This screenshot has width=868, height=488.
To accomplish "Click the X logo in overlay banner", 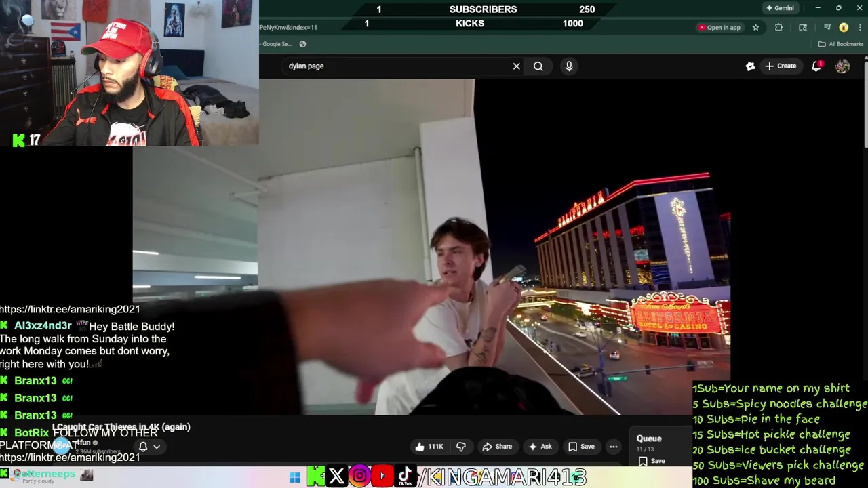I will coord(336,476).
